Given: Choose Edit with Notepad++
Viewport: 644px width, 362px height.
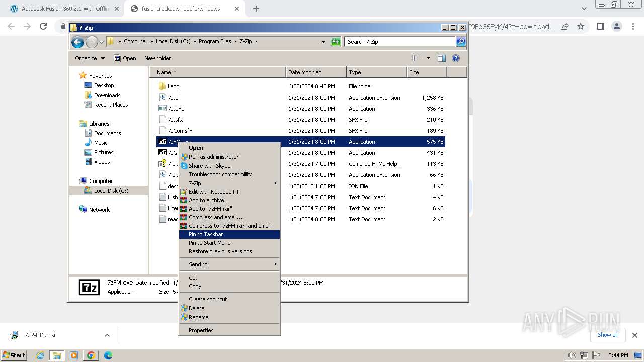Looking at the screenshot, I should click(x=229, y=192).
